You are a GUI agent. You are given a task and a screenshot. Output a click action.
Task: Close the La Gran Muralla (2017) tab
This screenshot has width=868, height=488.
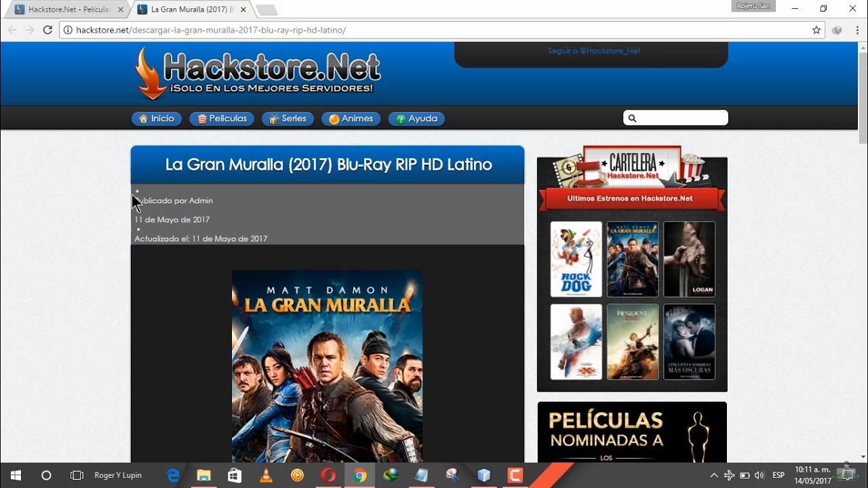(x=243, y=9)
